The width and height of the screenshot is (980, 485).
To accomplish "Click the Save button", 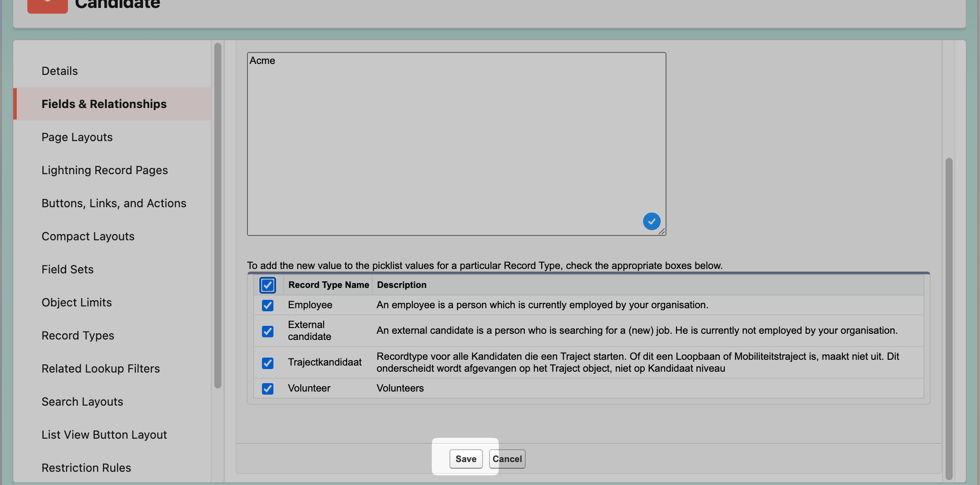I will coord(466,459).
